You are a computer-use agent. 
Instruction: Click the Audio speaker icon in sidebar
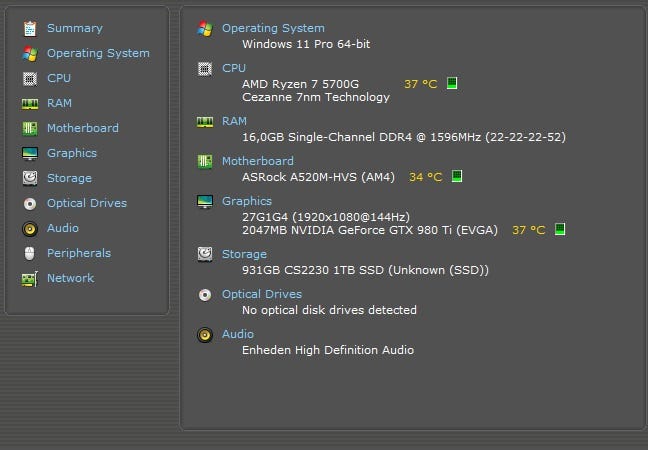pos(29,228)
